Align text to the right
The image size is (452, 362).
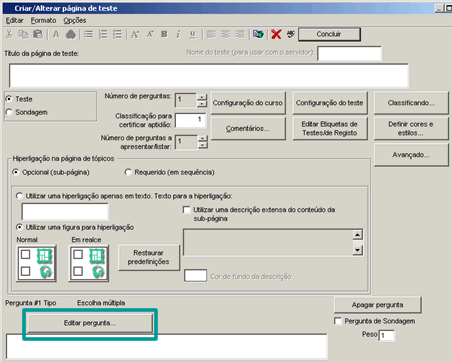[240, 34]
